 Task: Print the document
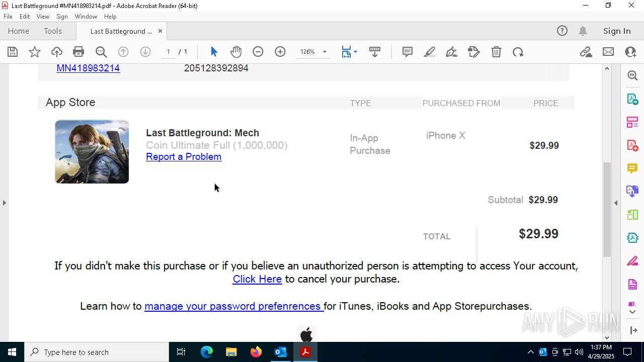pos(78,52)
